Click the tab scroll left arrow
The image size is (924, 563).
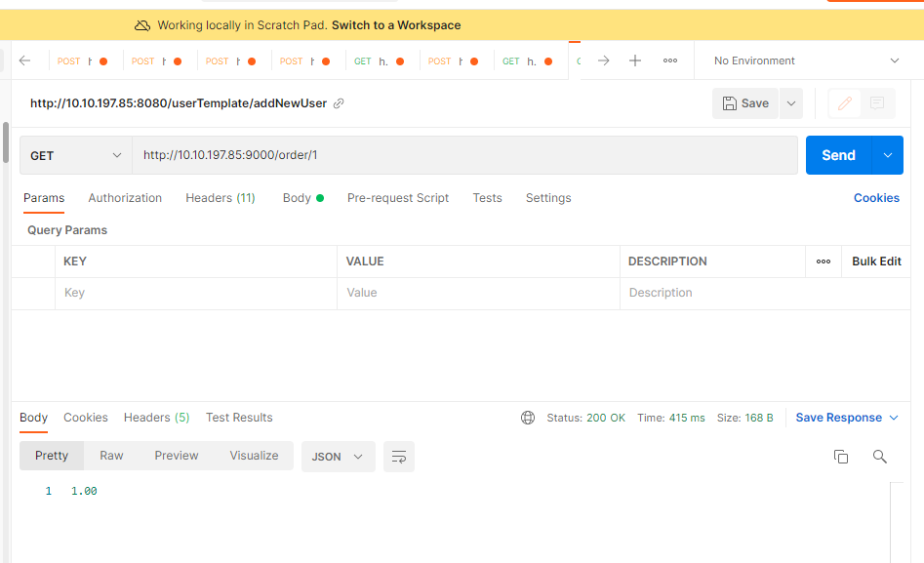[24, 60]
